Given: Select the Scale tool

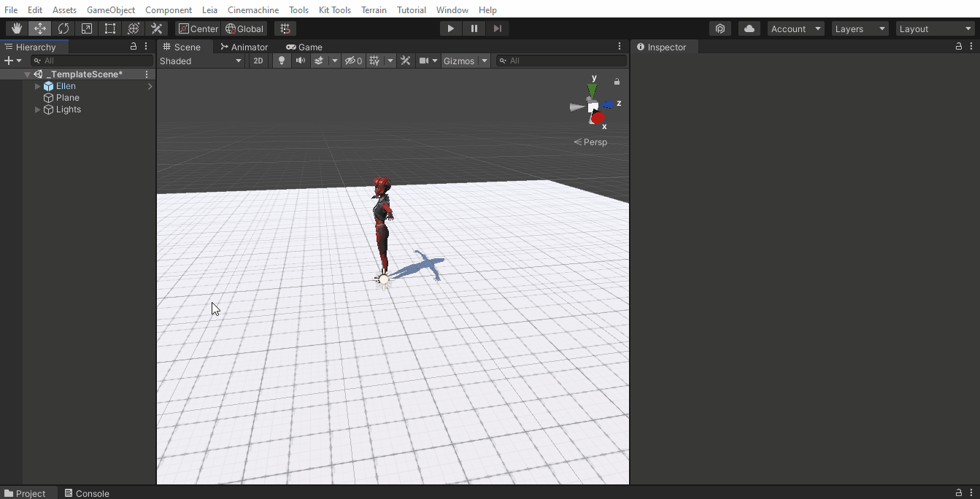Looking at the screenshot, I should 87,28.
